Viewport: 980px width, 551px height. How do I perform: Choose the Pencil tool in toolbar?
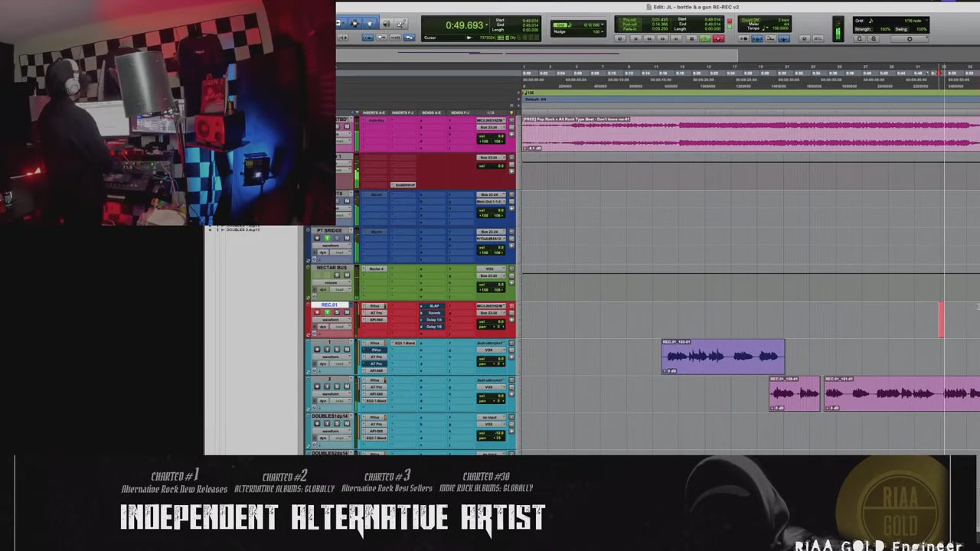(x=400, y=24)
